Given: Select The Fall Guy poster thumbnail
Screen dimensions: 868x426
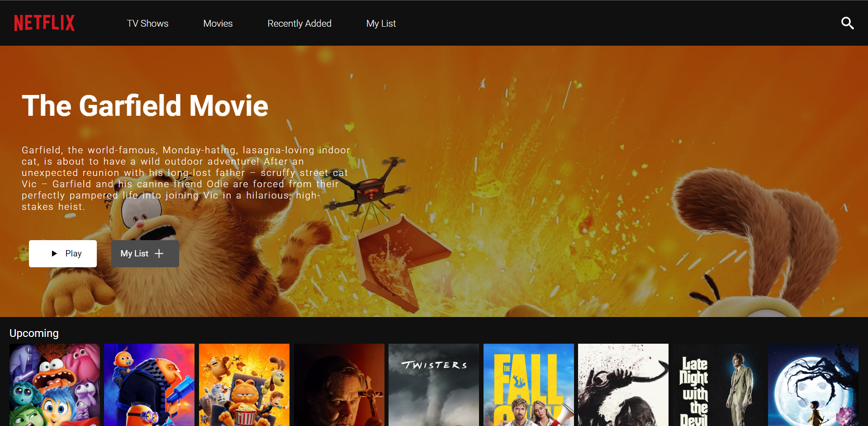Looking at the screenshot, I should [529, 385].
